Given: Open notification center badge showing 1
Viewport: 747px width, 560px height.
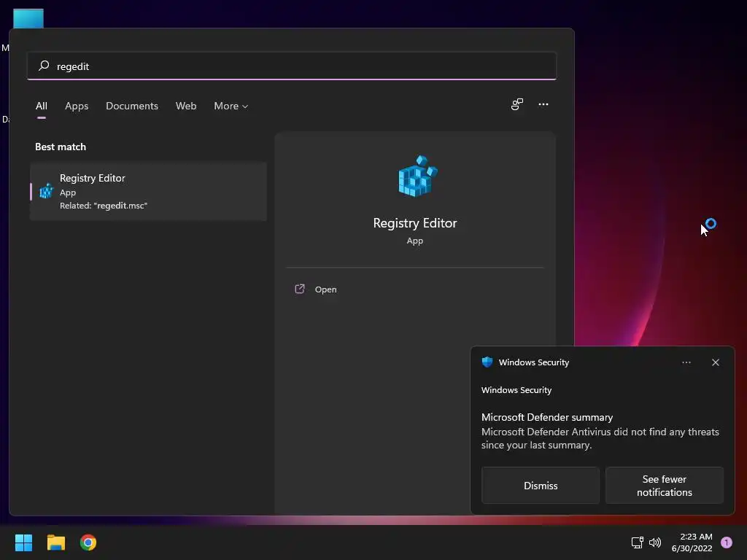Looking at the screenshot, I should coord(727,542).
